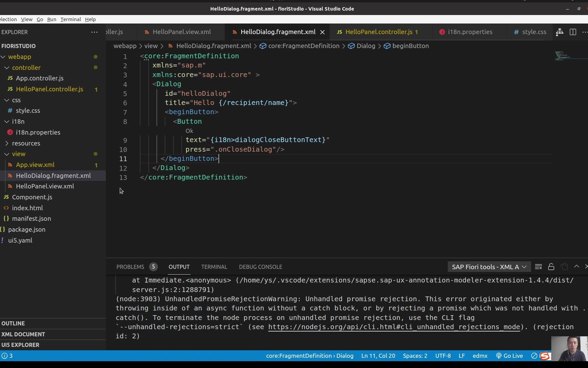Click the nodejs.org unhandled rejections link

pyautogui.click(x=394, y=327)
